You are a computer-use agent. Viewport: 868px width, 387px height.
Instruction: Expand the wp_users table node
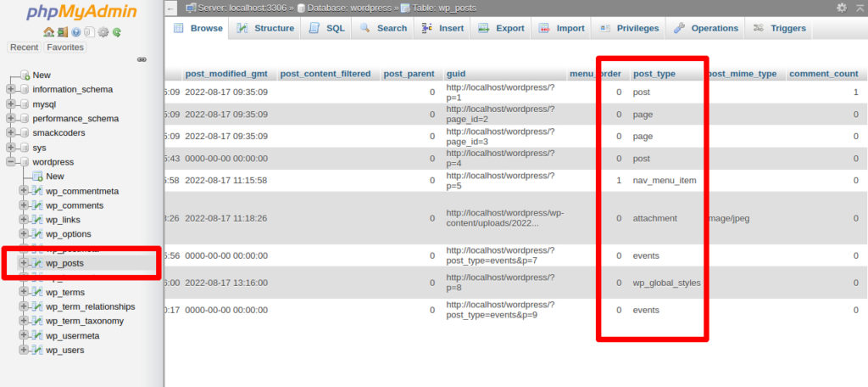pos(24,350)
